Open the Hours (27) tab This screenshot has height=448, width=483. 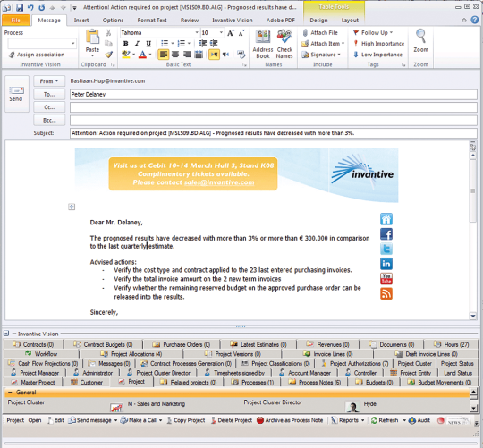[x=452, y=344]
